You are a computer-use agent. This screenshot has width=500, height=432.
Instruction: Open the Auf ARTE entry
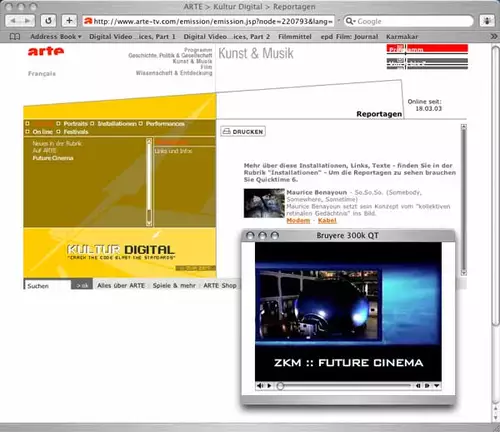pos(44,151)
